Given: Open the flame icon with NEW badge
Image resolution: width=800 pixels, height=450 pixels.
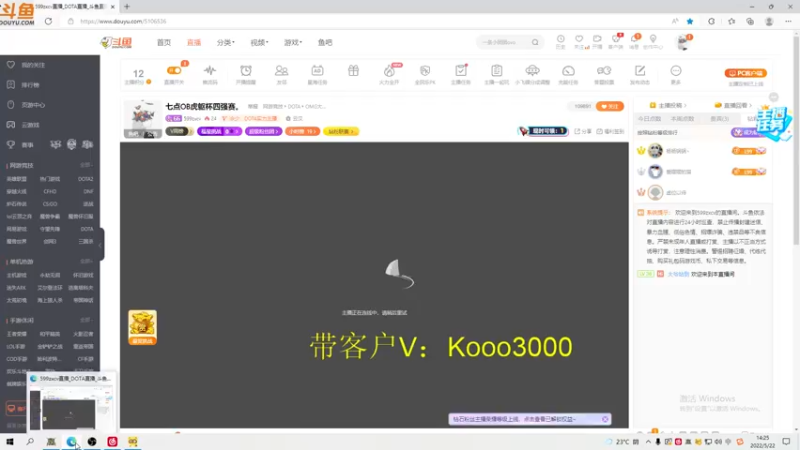Looking at the screenshot, I should (x=389, y=70).
